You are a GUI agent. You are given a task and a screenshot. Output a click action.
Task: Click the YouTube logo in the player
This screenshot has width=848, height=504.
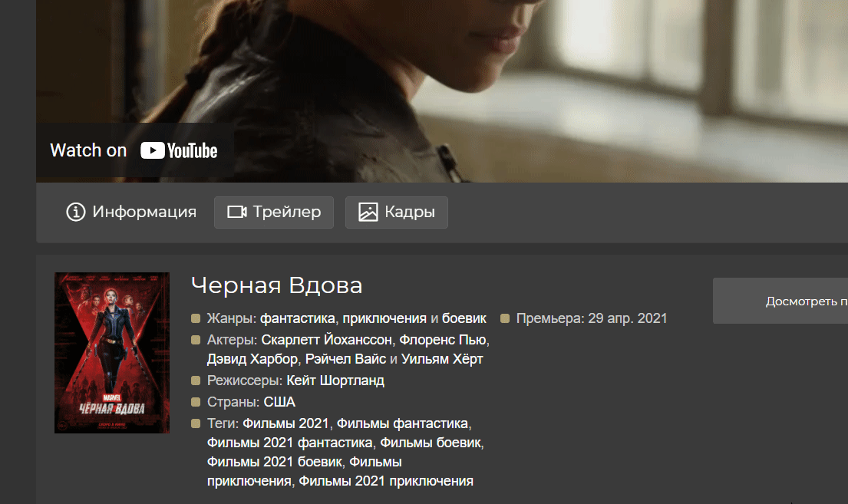pyautogui.click(x=179, y=150)
